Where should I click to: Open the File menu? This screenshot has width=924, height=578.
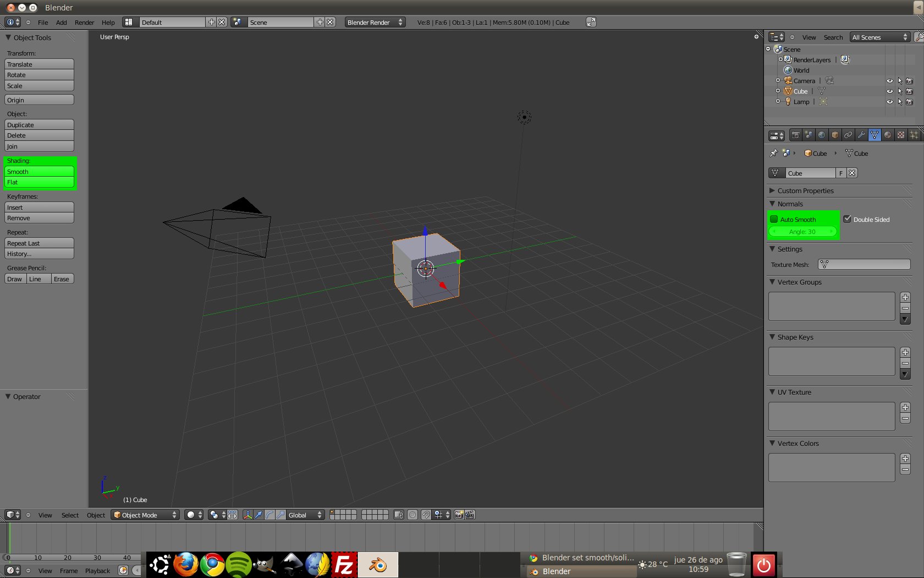pos(43,23)
